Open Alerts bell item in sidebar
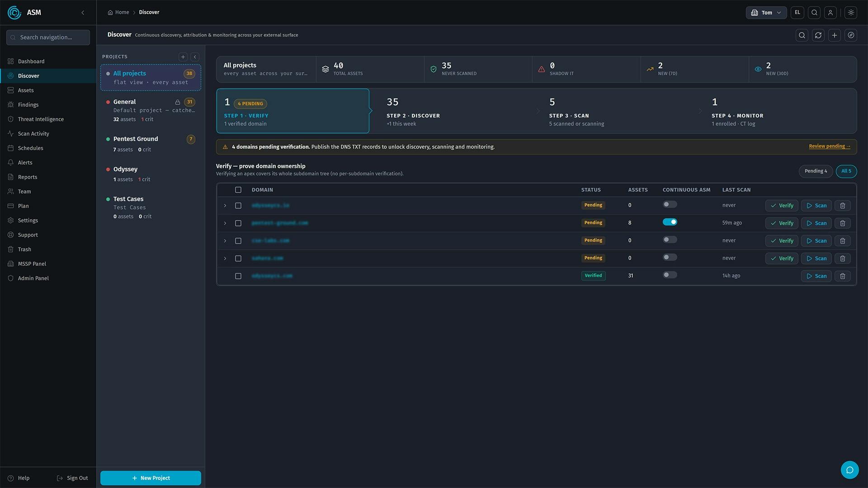The height and width of the screenshot is (488, 868). click(48, 163)
